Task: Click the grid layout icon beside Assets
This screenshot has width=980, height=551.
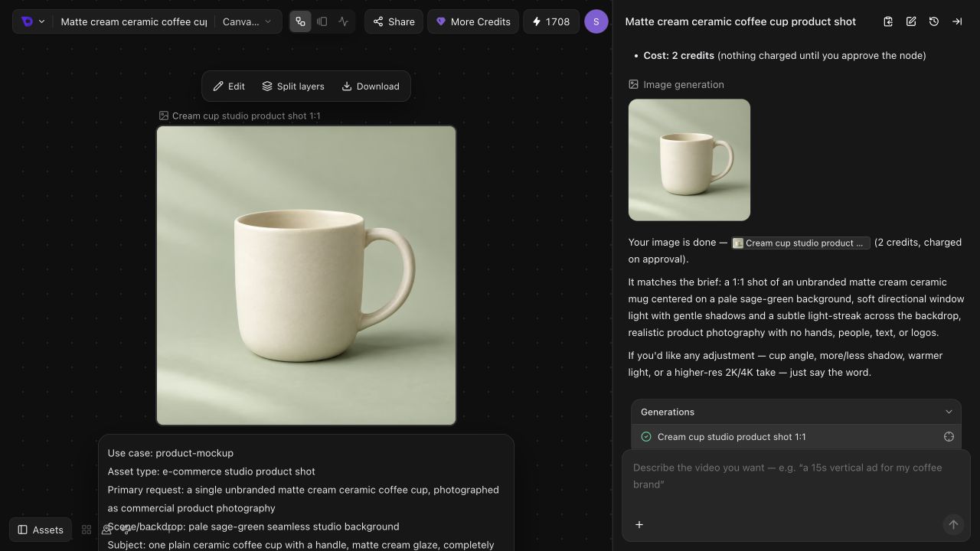Action: tap(87, 530)
